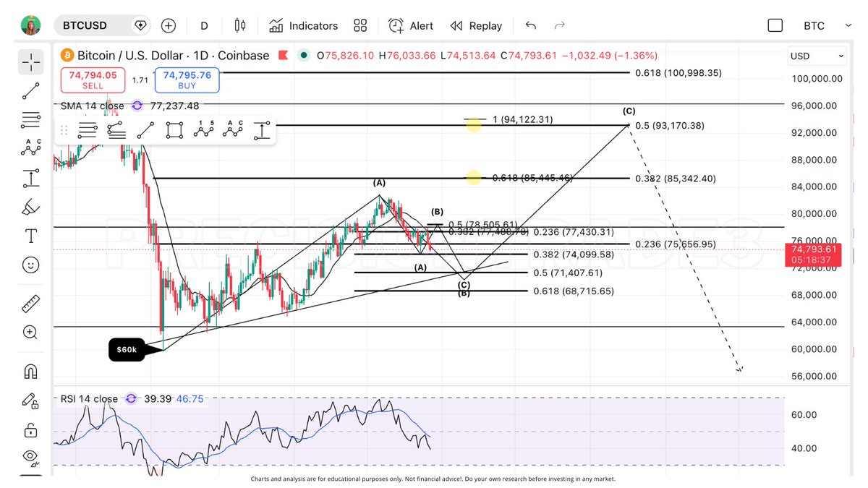Click the diamond icon in the symbol box

point(140,25)
